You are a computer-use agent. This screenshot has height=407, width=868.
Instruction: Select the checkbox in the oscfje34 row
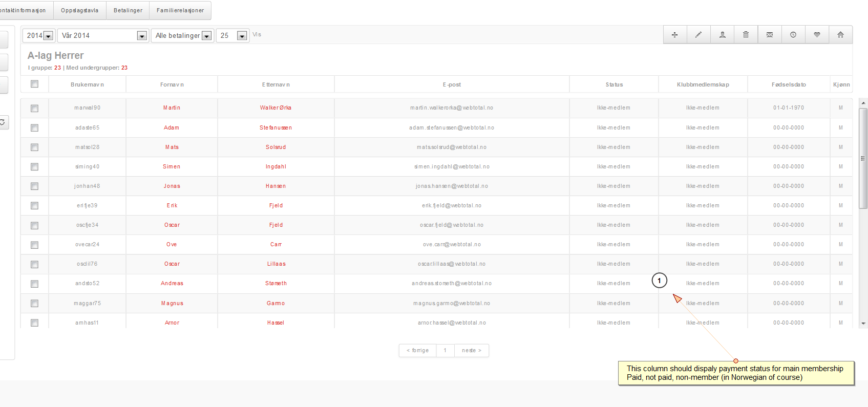(x=34, y=225)
